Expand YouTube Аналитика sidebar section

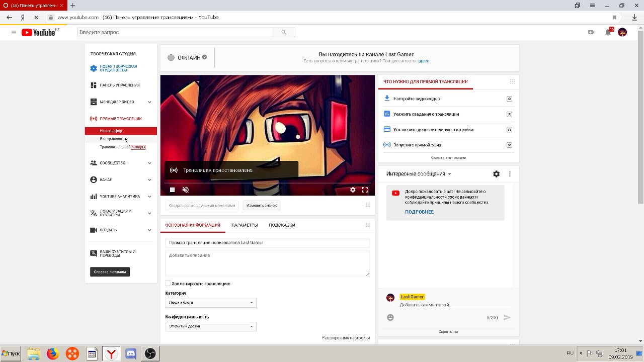coord(149,197)
